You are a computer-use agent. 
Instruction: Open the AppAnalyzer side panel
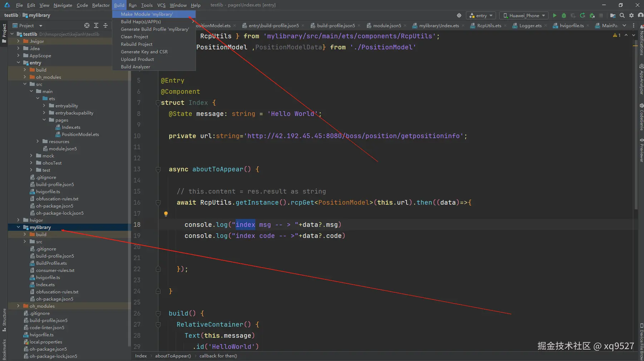[641, 79]
